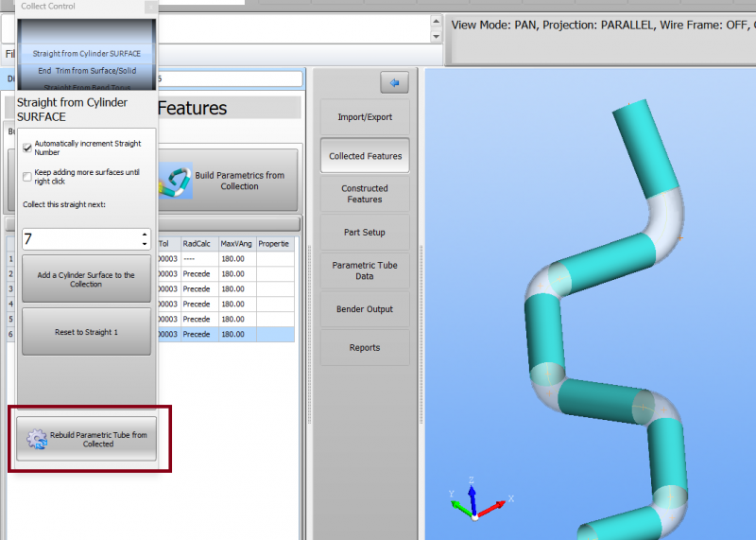This screenshot has height=540, width=756.
Task: Increment the straight number spinner up
Action: tap(145, 235)
